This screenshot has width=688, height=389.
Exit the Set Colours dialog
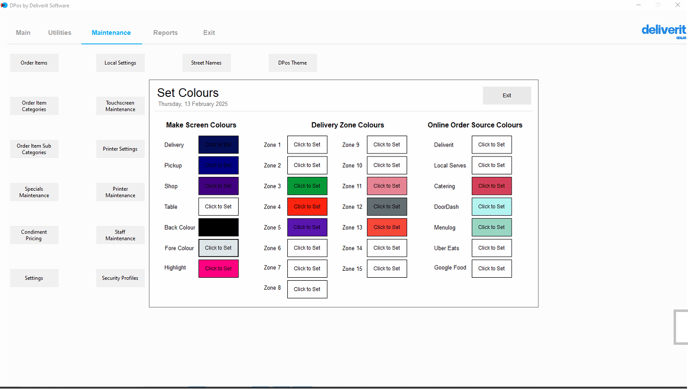tap(507, 95)
